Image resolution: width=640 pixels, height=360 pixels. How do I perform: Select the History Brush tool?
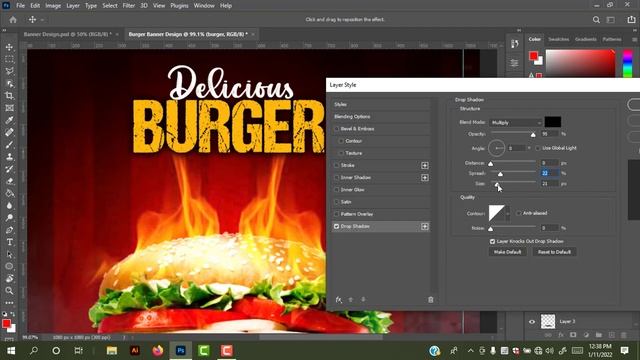(x=9, y=169)
